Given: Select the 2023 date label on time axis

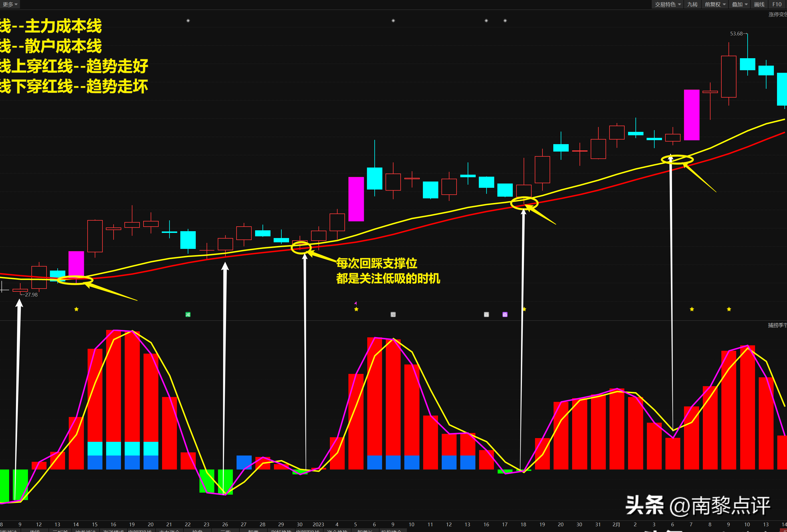Looking at the screenshot, I should (318, 524).
